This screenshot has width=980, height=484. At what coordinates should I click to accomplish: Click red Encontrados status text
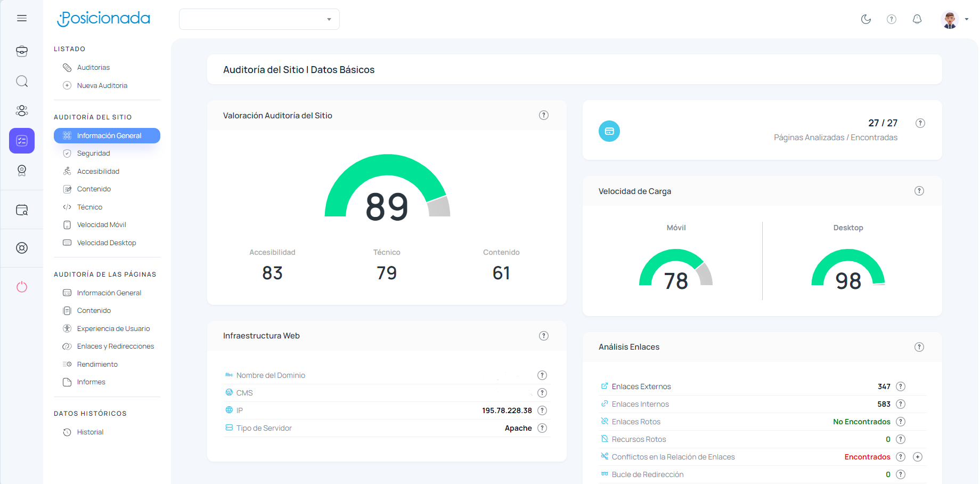(x=867, y=457)
